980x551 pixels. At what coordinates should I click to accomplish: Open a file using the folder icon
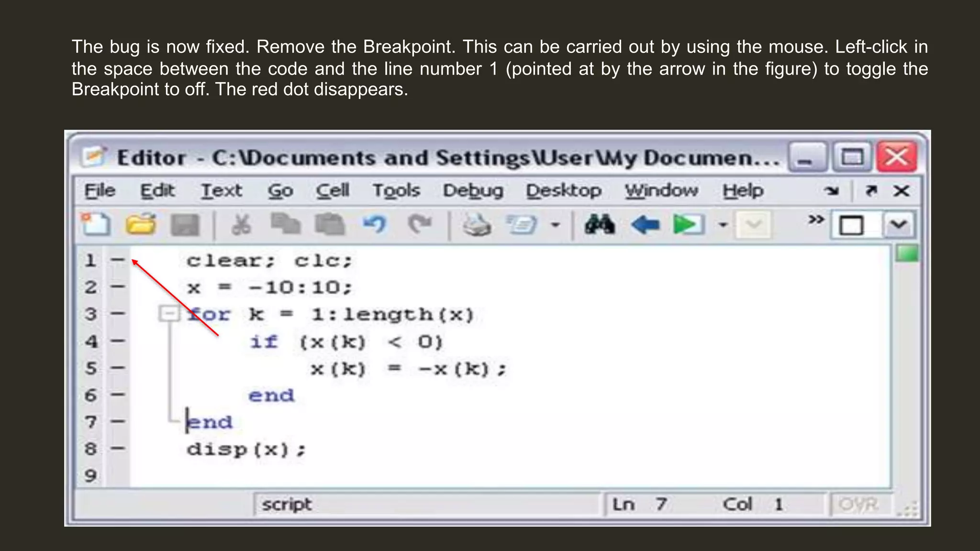click(141, 224)
